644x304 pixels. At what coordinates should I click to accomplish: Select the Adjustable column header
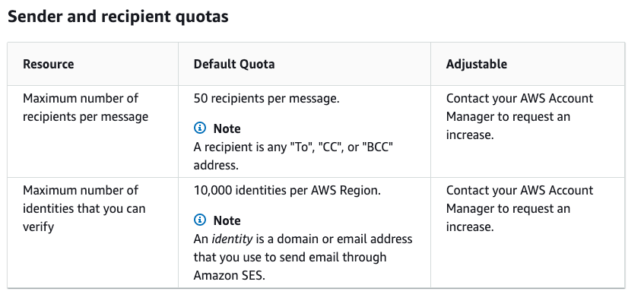pyautogui.click(x=477, y=64)
